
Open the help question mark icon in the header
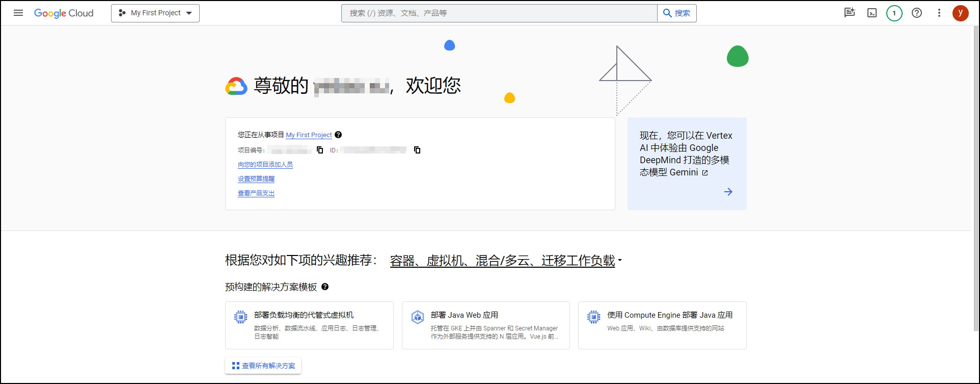click(917, 13)
